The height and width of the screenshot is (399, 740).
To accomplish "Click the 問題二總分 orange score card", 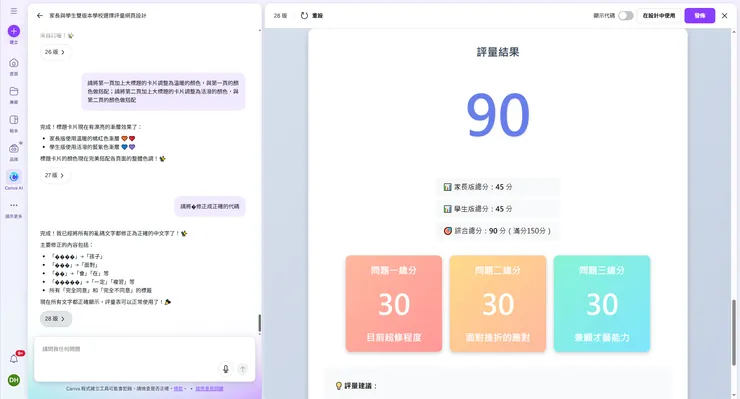I will (x=498, y=304).
